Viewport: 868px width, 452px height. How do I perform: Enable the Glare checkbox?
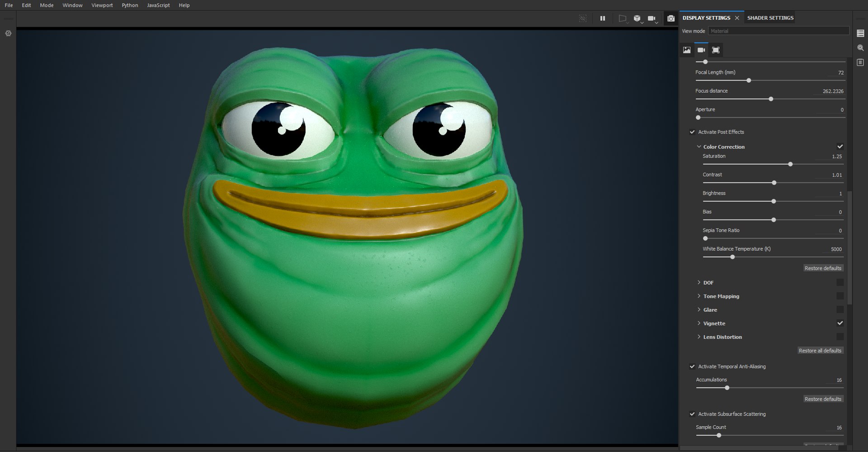point(840,309)
